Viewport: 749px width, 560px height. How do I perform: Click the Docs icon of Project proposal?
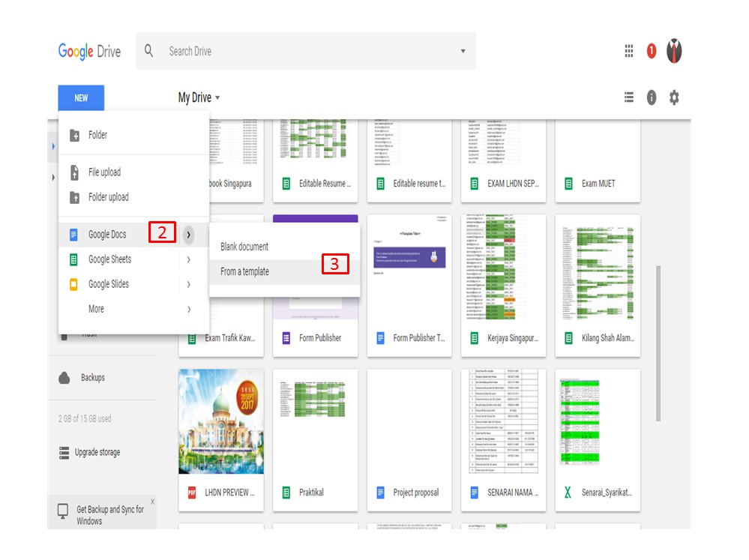380,493
